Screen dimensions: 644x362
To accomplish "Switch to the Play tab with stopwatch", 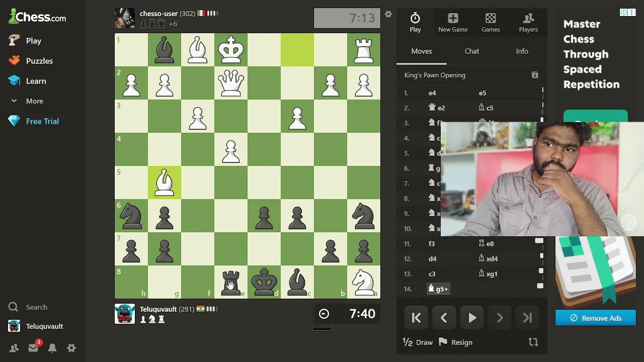I will pyautogui.click(x=415, y=23).
